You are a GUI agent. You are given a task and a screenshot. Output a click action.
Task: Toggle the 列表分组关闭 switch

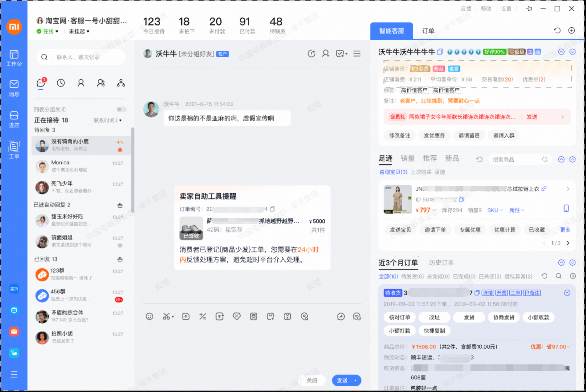pyautogui.click(x=121, y=110)
